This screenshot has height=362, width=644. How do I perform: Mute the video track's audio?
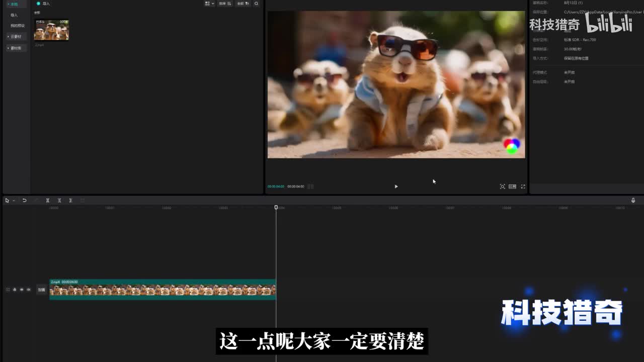tap(29, 290)
